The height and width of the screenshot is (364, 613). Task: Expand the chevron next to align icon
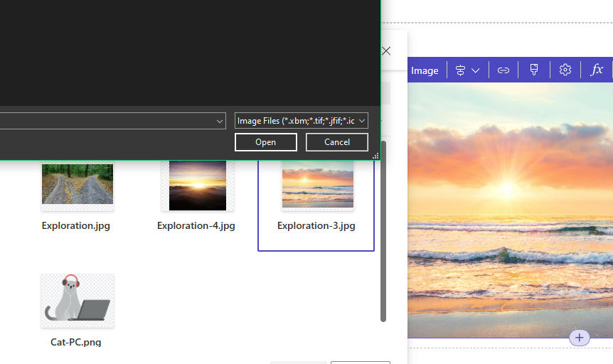pos(476,70)
